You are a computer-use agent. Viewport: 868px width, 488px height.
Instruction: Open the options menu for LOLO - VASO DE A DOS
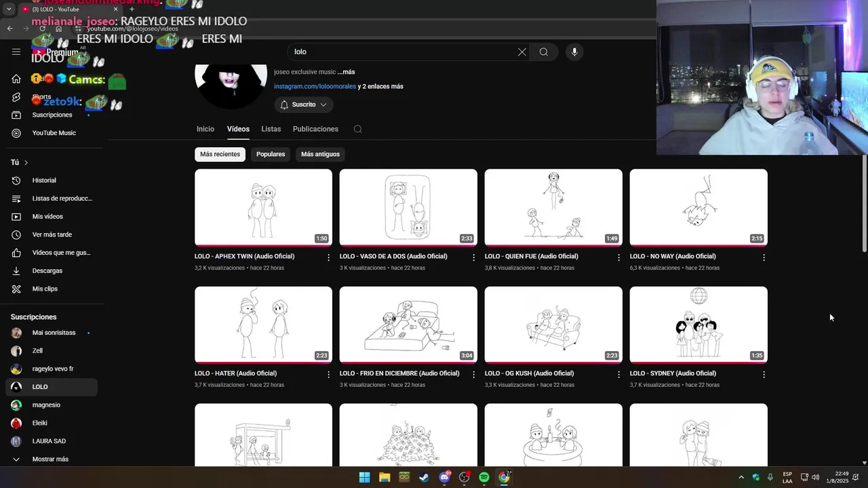(474, 258)
